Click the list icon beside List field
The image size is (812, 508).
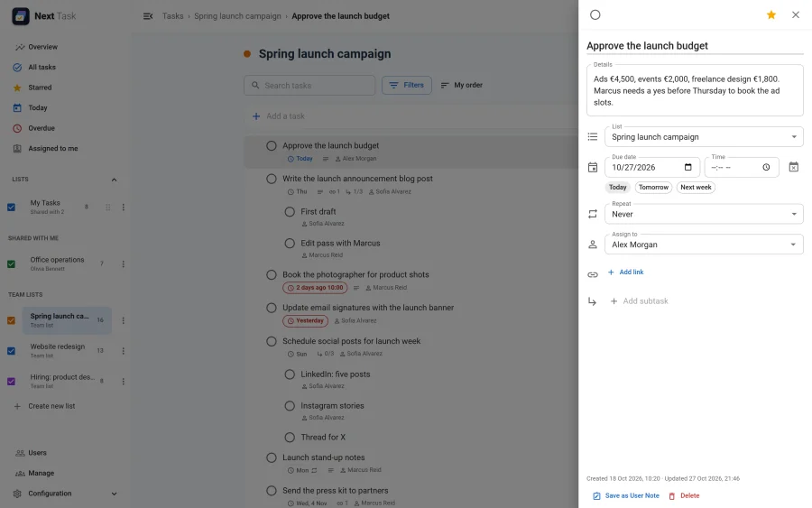pyautogui.click(x=593, y=137)
